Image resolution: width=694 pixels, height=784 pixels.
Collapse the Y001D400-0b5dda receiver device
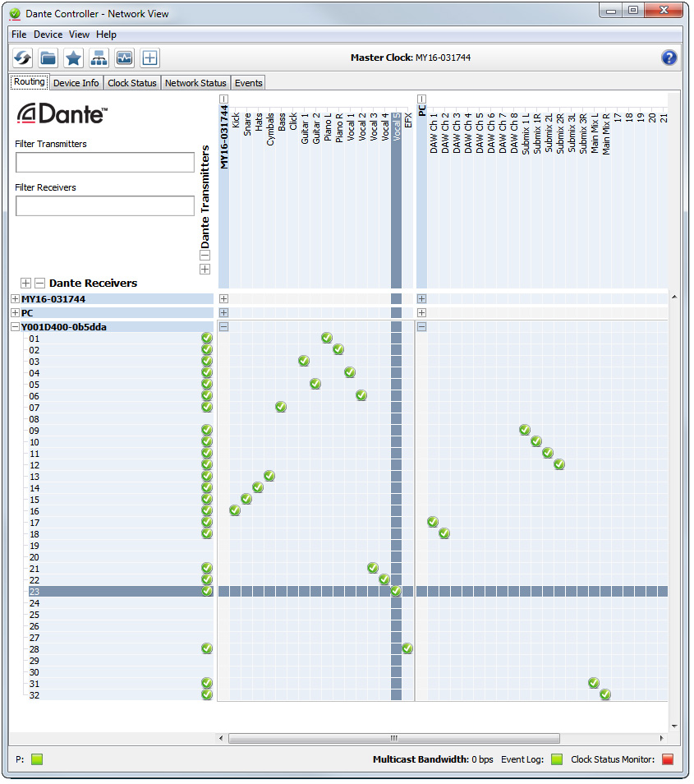16,327
